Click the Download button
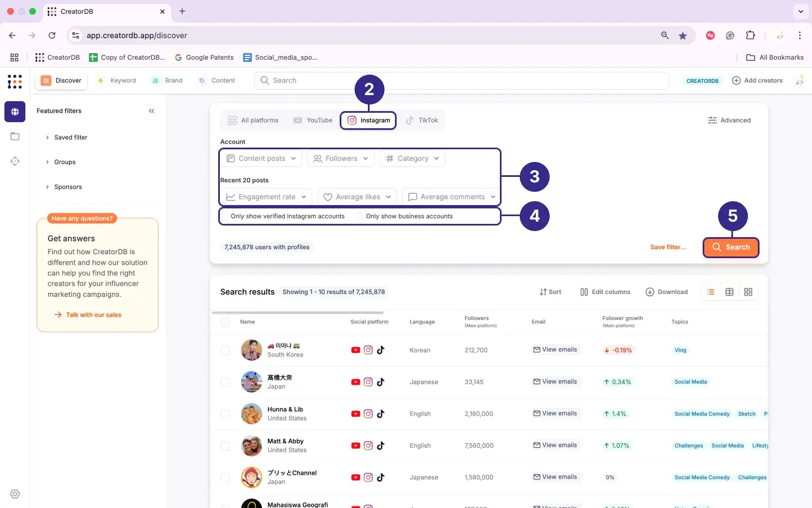812x508 pixels. tap(667, 292)
